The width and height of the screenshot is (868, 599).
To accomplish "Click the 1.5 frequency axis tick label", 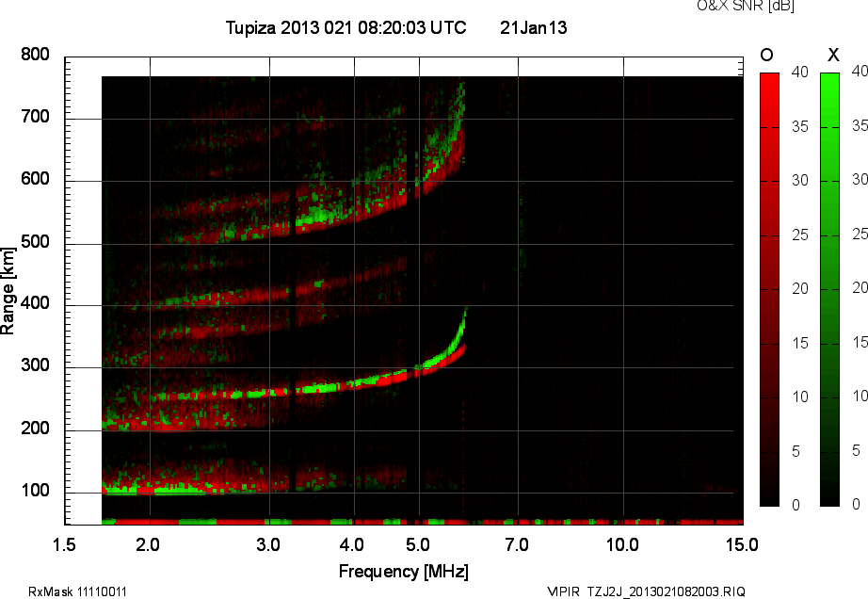I will (64, 545).
